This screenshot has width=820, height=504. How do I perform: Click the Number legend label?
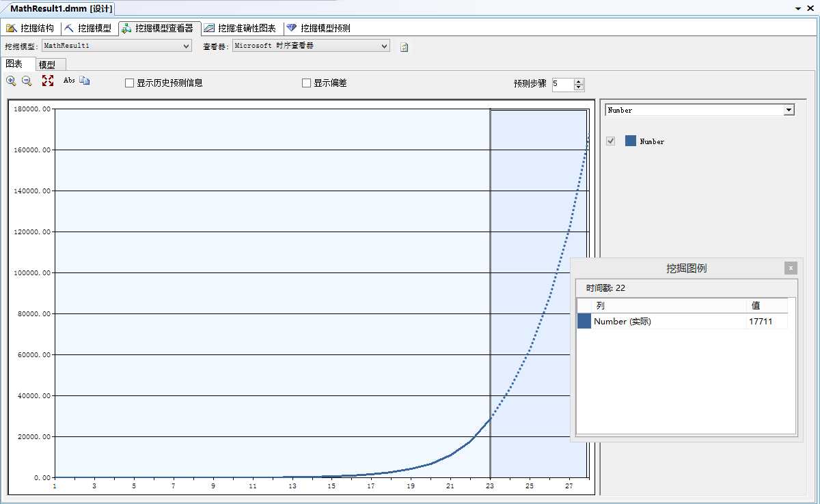[x=652, y=141]
